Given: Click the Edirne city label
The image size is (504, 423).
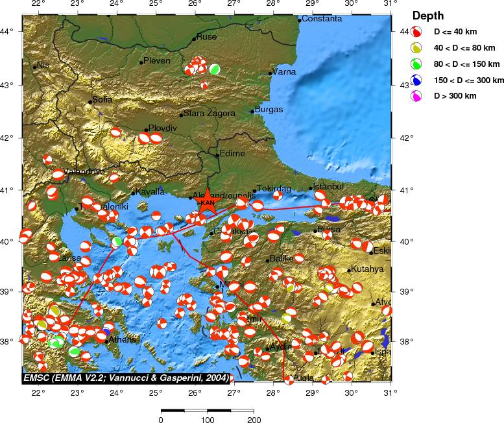Looking at the screenshot, I should [x=232, y=154].
